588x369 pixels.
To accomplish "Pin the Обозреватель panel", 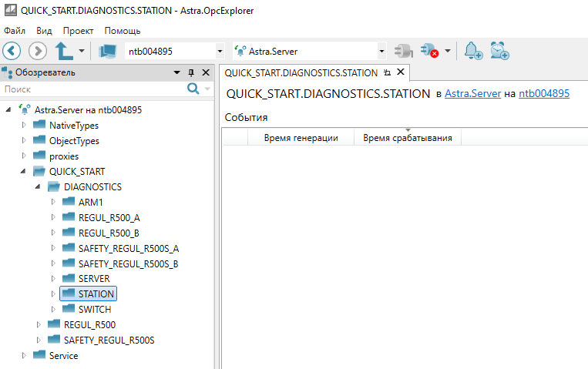I will [x=191, y=72].
